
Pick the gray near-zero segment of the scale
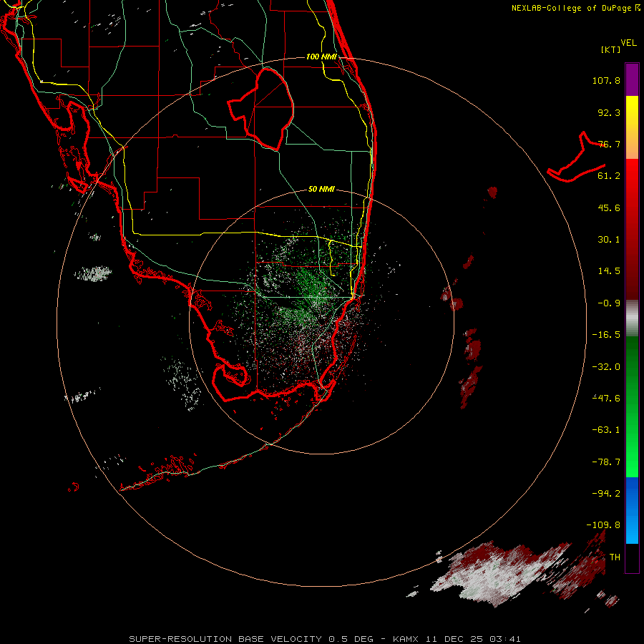pos(632,318)
